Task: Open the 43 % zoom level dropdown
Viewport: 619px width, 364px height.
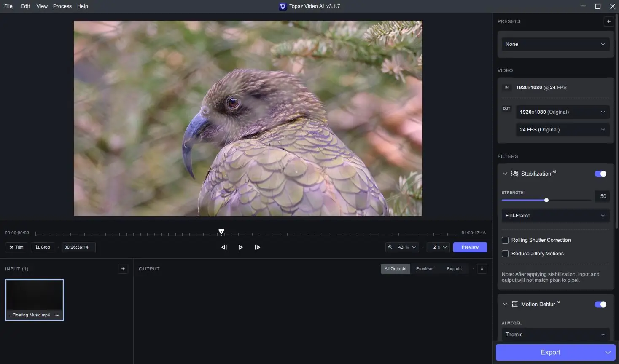Action: coord(402,247)
